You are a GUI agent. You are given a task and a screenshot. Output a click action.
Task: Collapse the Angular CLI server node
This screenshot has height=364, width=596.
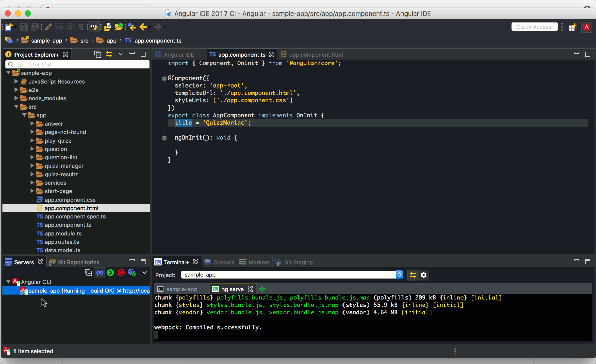pos(8,282)
